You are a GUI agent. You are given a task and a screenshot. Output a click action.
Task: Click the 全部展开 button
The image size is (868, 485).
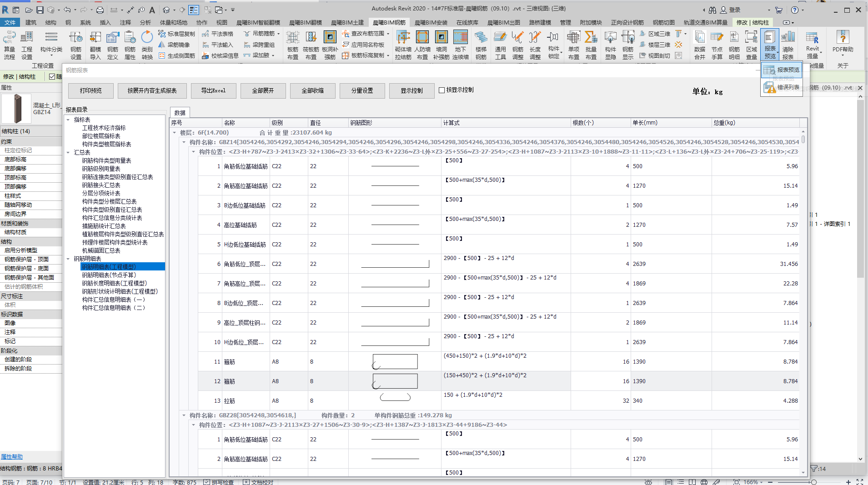263,90
